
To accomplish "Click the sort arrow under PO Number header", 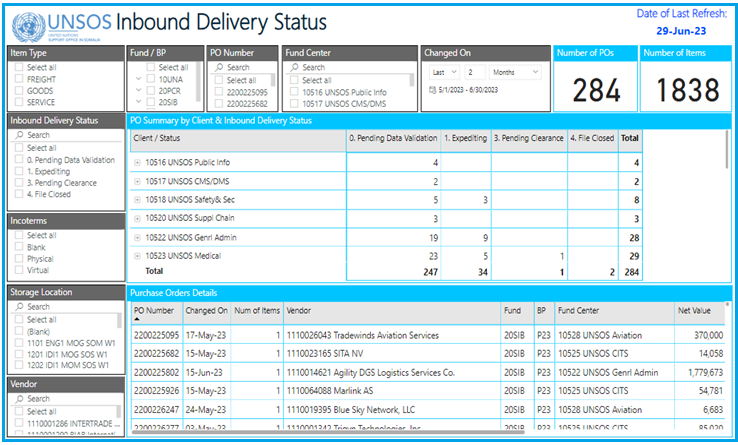I will (137, 319).
